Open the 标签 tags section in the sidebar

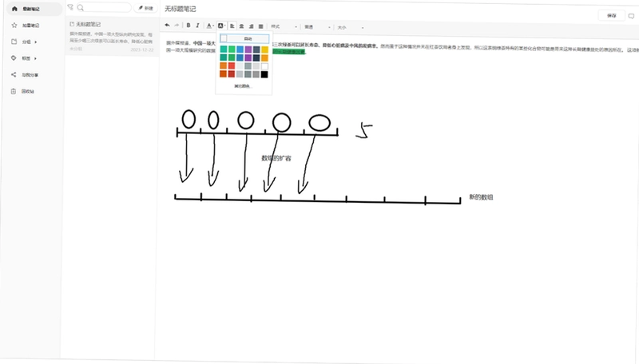tap(24, 58)
